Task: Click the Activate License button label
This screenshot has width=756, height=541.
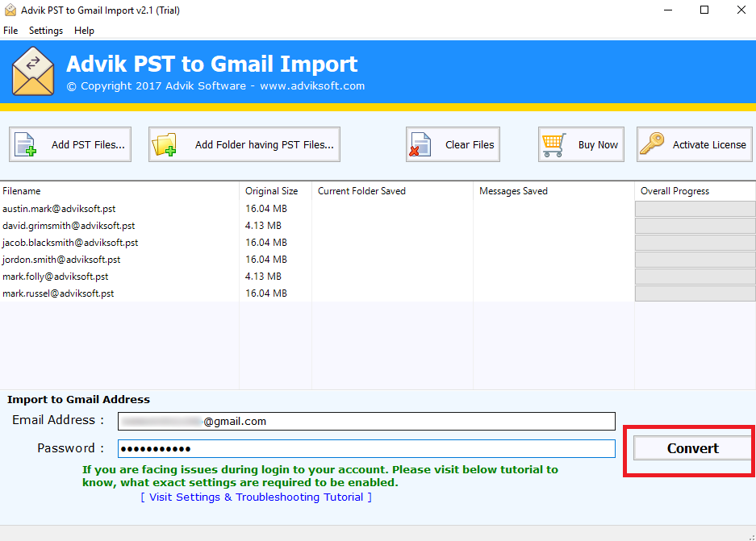Action: 709,144
